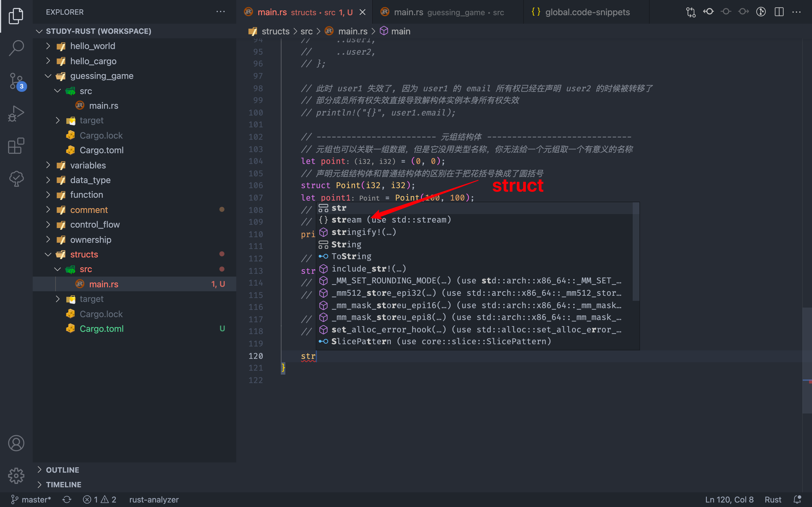Open the More Actions menu in editor toolbar
Viewport: 812px width, 507px height.
(x=797, y=12)
